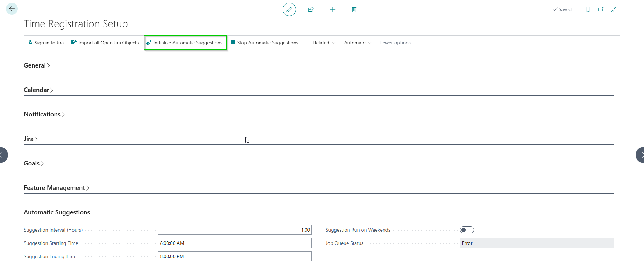Image resolution: width=644 pixels, height=276 pixels.
Task: Click the trash delete icon
Action: point(354,9)
